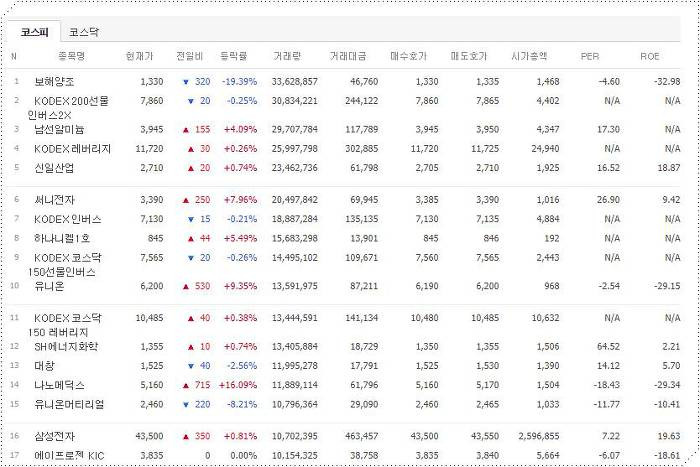
Task: Open the 에이프로젠 KIC stock link
Action: tap(69, 455)
